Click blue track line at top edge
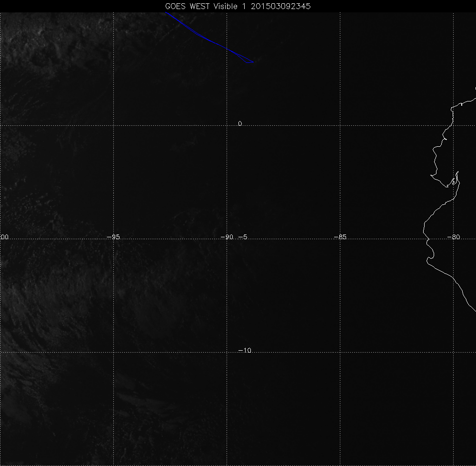476x466 pixels. (x=166, y=13)
